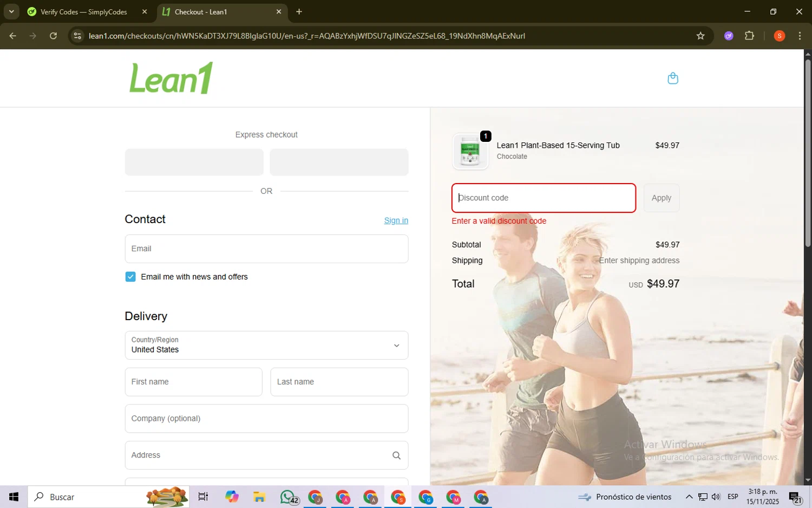Image resolution: width=812 pixels, height=508 pixels.
Task: Open the Windows Start menu
Action: pyautogui.click(x=14, y=497)
